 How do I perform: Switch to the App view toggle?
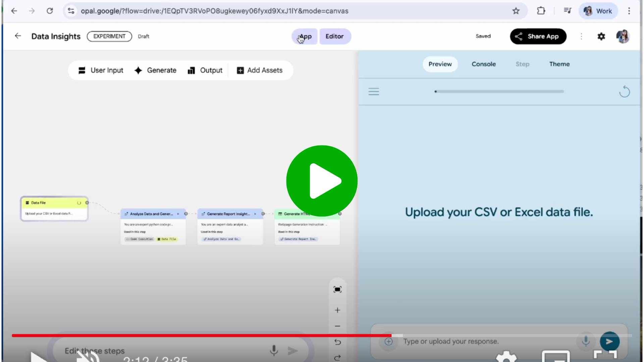(305, 37)
